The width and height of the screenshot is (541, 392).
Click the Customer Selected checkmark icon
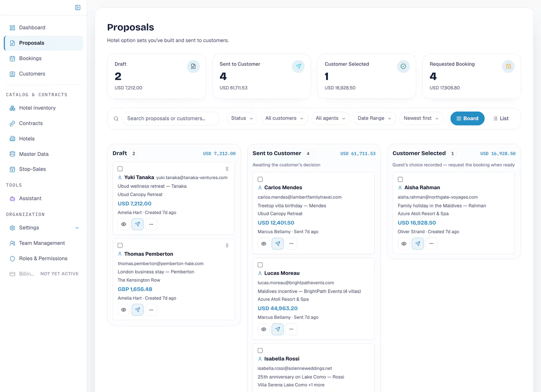point(403,66)
